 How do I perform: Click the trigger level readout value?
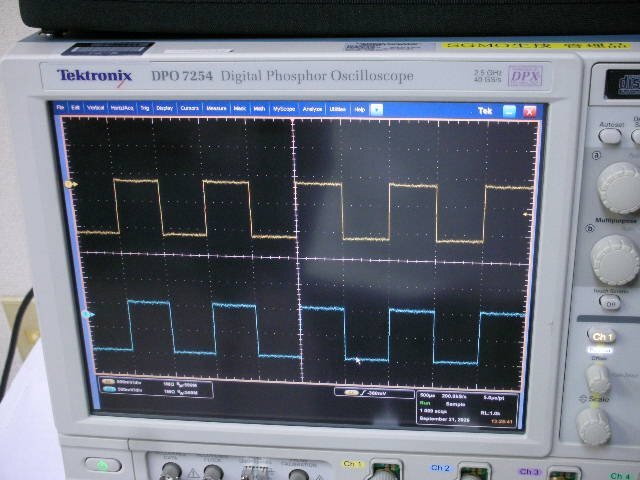(376, 393)
